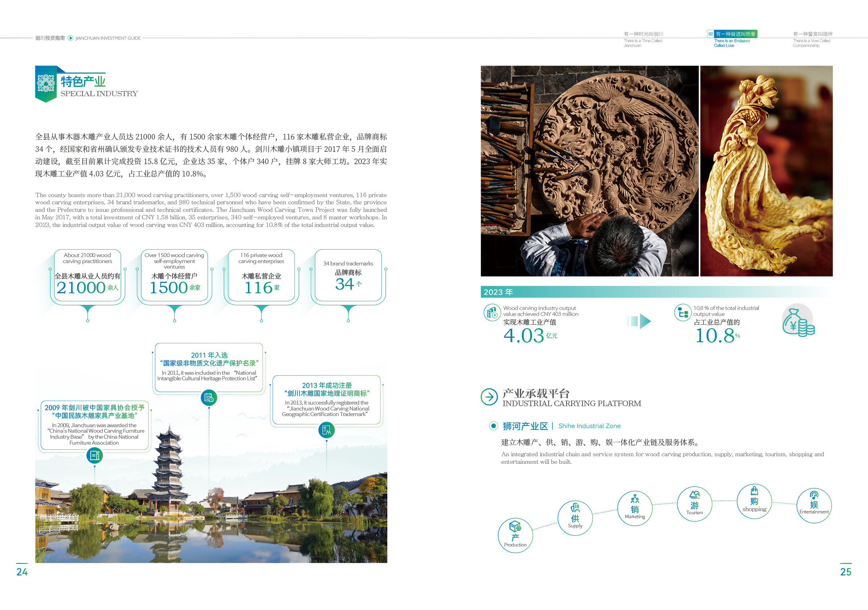Click the icon beside Wood carving industry output

tap(492, 312)
